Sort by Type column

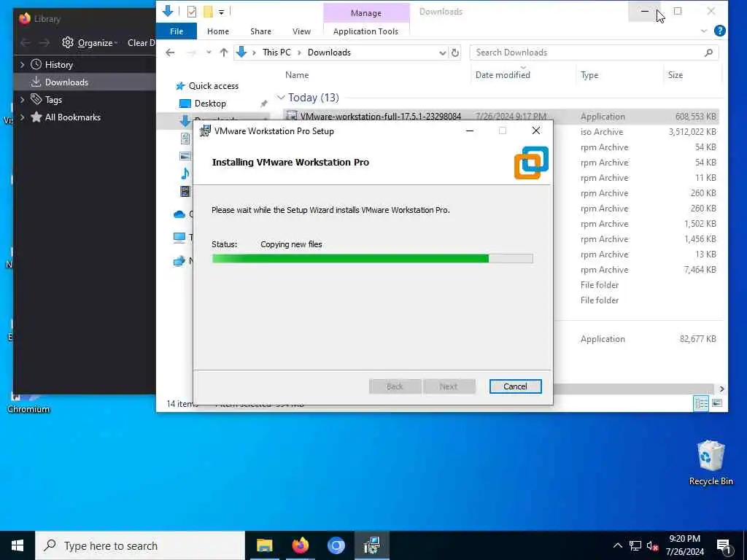589,75
